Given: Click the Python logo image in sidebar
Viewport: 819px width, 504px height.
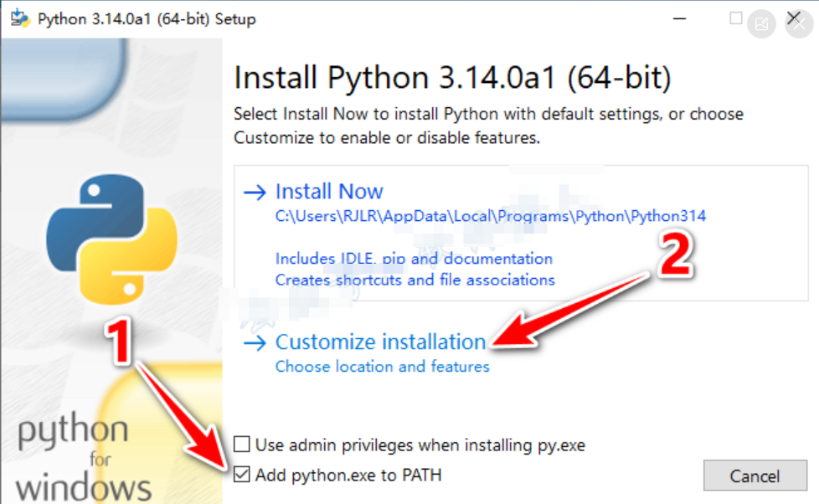Looking at the screenshot, I should coord(111,239).
